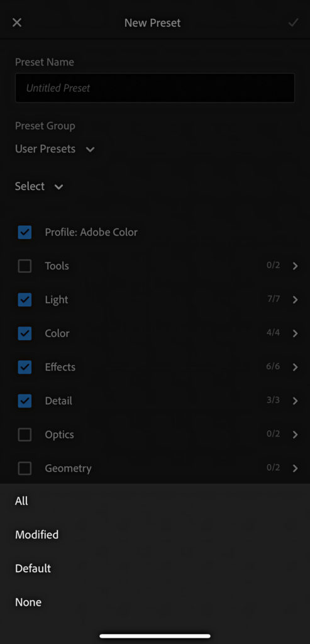310x644 pixels.
Task: Expand the User Presets group dropdown
Action: point(55,149)
